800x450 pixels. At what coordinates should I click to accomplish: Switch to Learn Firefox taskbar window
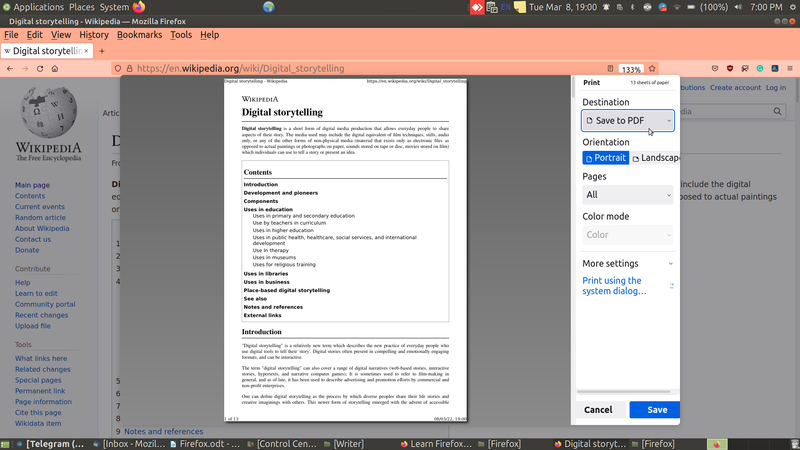436,444
